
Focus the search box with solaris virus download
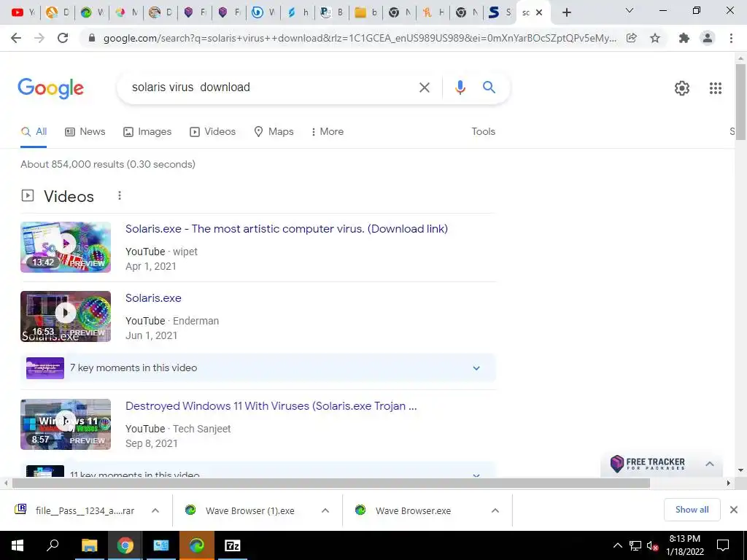[269, 87]
